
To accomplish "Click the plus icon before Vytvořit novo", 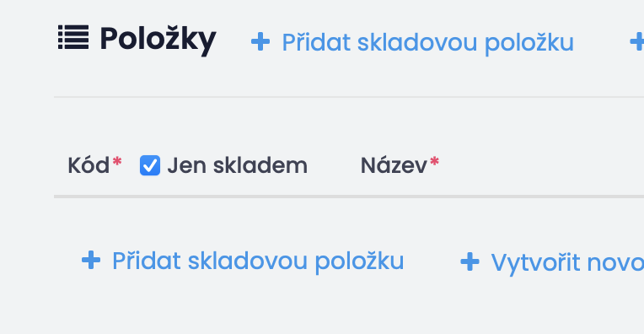I will click(x=470, y=262).
